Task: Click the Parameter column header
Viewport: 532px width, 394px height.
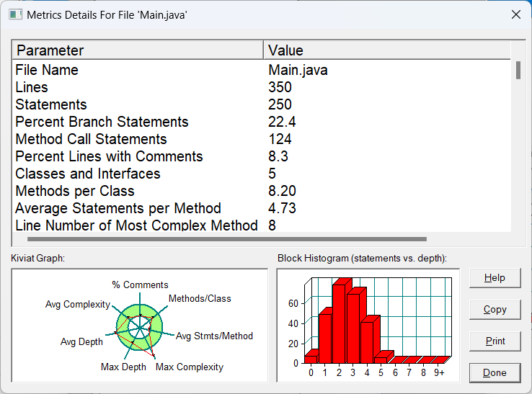Action: [x=138, y=50]
